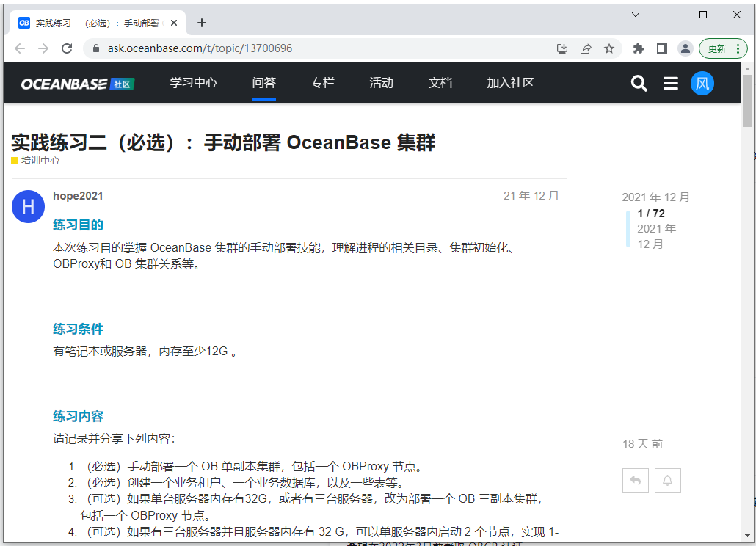
Task: Open the hamburger menu icon
Action: pyautogui.click(x=671, y=84)
